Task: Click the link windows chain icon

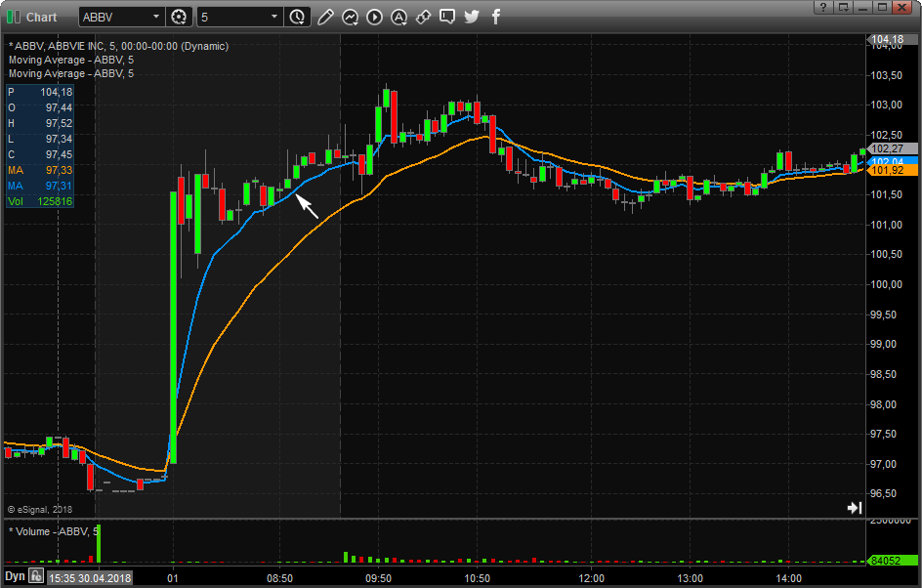Action: coord(423,18)
